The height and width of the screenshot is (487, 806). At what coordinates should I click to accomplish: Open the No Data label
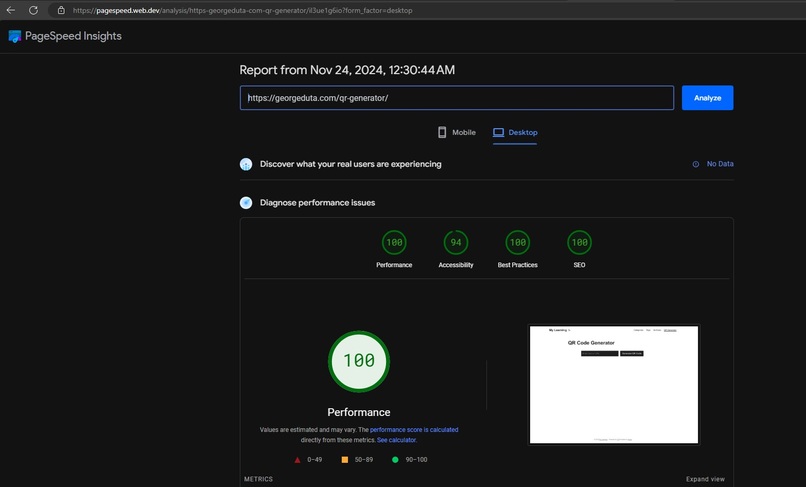[x=720, y=164]
